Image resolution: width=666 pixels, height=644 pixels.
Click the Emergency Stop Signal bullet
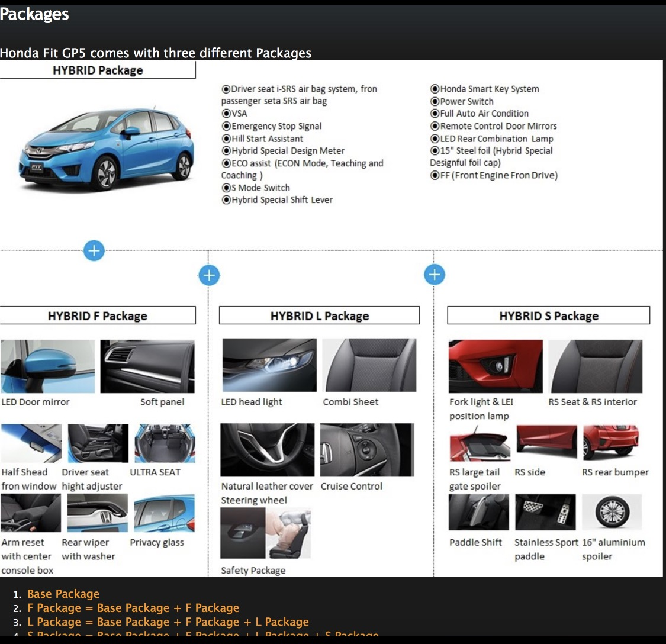point(271,126)
